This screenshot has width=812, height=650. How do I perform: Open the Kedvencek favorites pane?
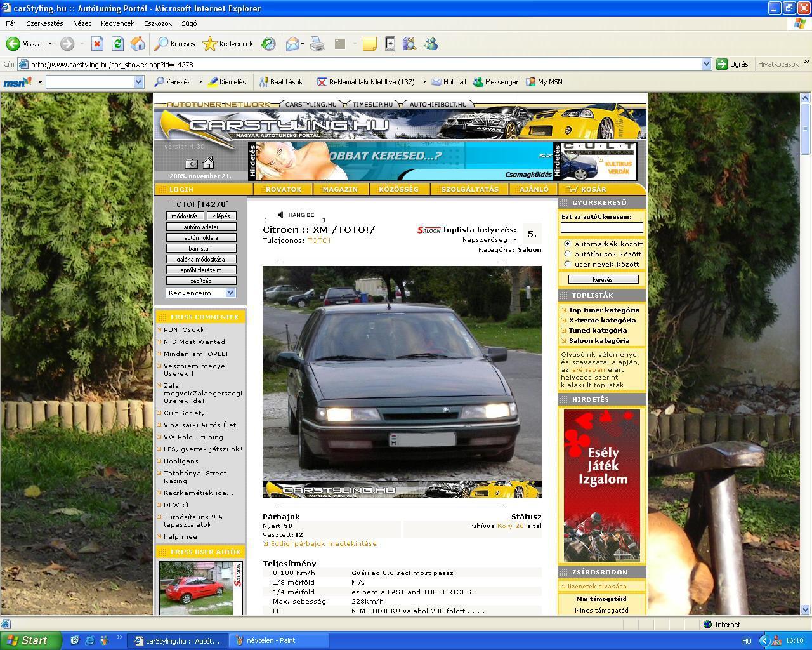coord(228,44)
